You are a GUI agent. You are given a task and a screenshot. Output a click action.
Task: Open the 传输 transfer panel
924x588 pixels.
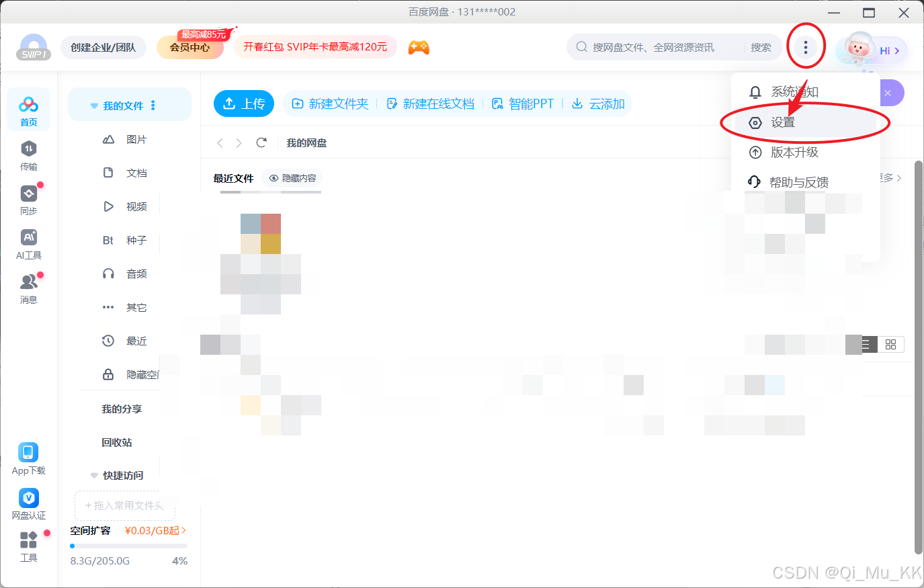tap(28, 156)
